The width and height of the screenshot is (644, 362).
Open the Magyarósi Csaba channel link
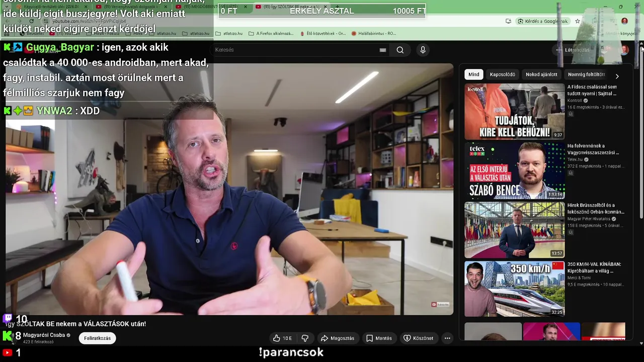pos(44,335)
